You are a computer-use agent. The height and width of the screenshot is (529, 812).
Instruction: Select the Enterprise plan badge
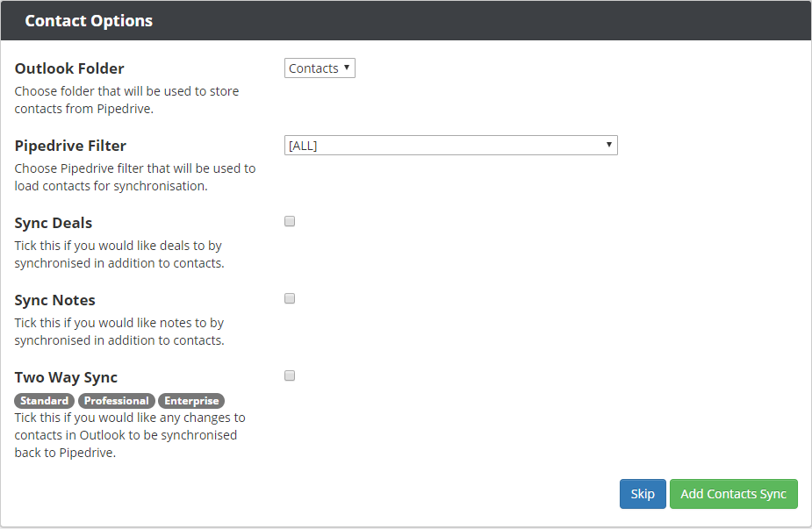click(191, 401)
